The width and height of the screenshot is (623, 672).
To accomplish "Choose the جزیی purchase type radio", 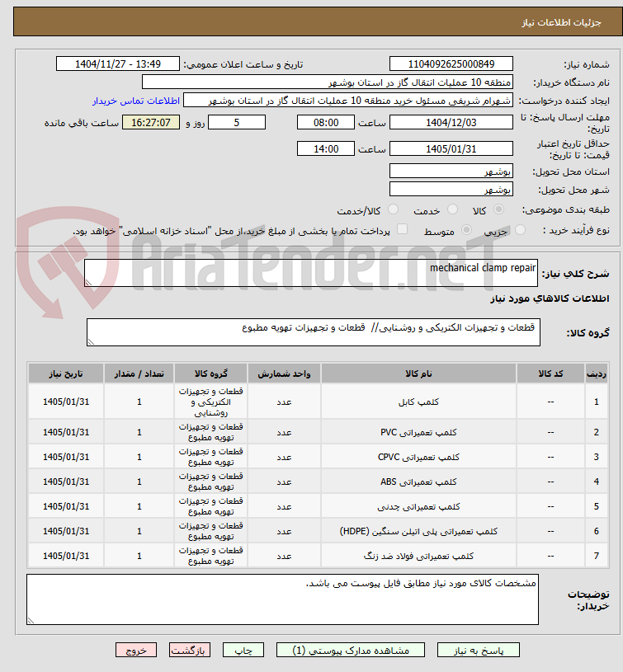I will tap(520, 230).
